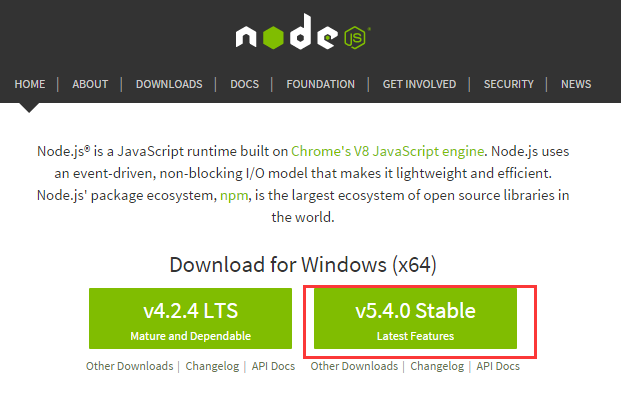
Task: Download v5.4.0 Stable
Action: 415,318
